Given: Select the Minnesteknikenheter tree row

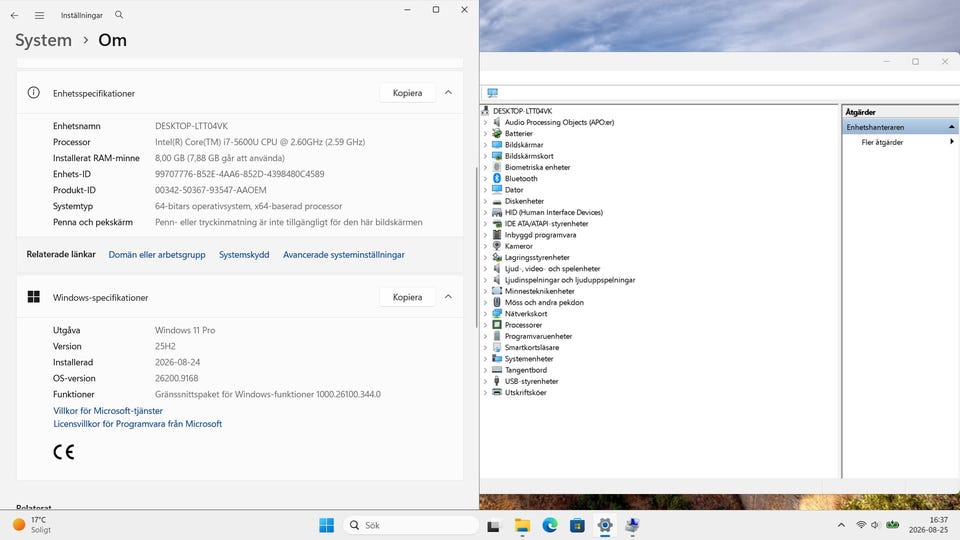Looking at the screenshot, I should 539,291.
